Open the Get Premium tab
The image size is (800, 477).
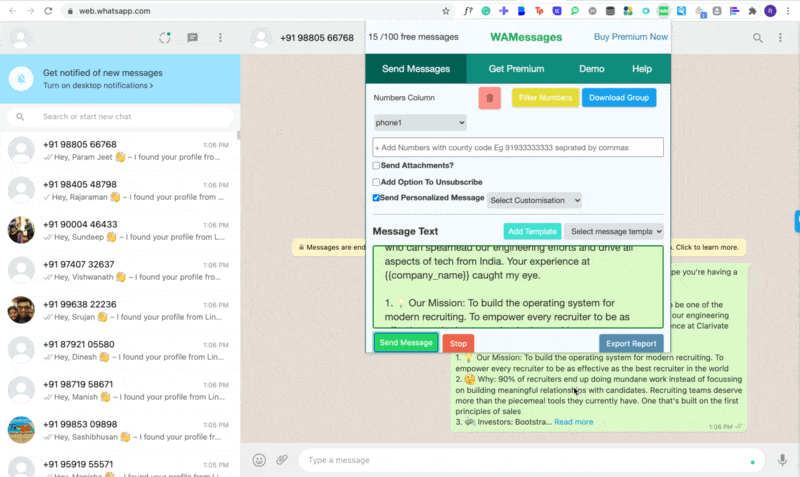coord(516,69)
